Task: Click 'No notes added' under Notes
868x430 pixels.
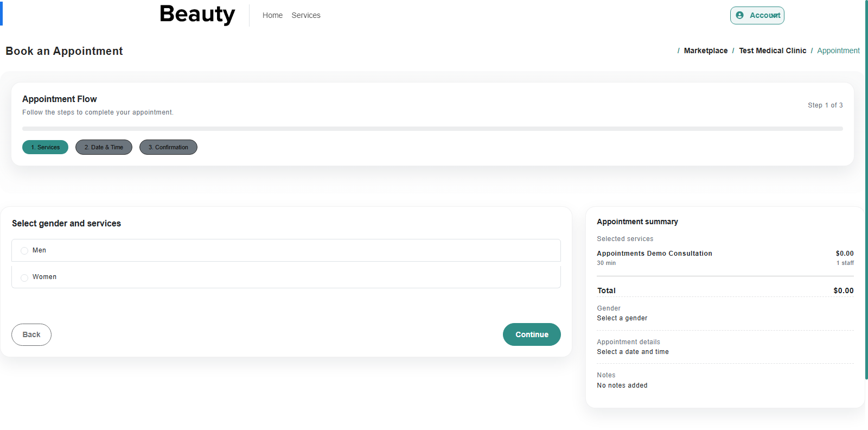Action: [622, 385]
